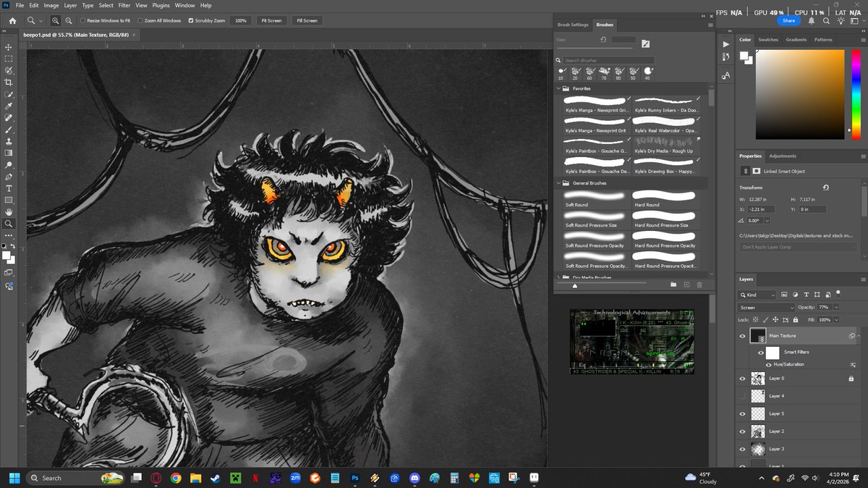Screen dimensions: 868x488
Task: Click the hue spectrum slider bar
Action: click(858, 94)
